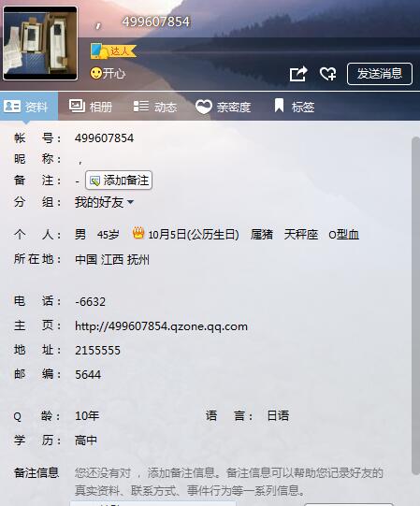420x506 pixels.
Task: Open the qzone homepage link
Action: tap(162, 326)
